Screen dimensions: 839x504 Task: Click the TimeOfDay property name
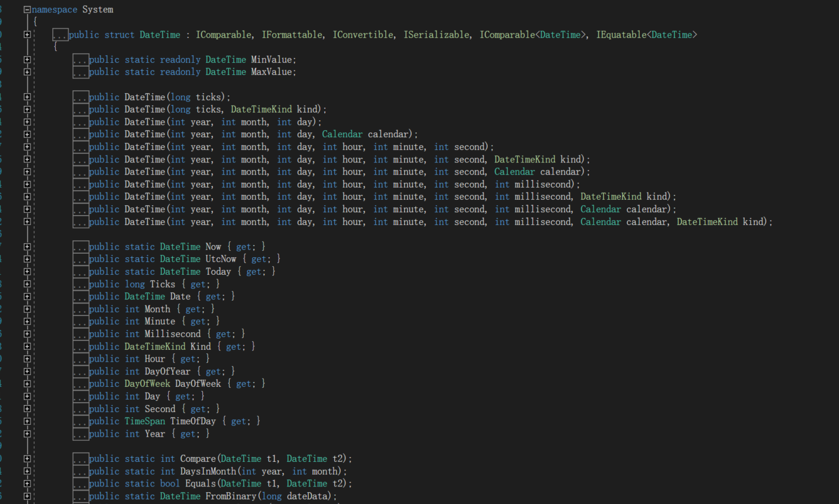coord(193,421)
